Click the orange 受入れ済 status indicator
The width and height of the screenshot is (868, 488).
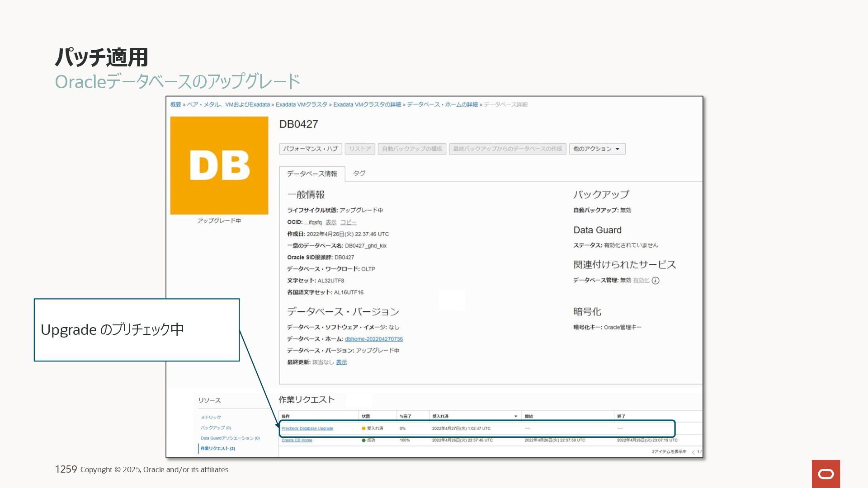click(x=363, y=428)
